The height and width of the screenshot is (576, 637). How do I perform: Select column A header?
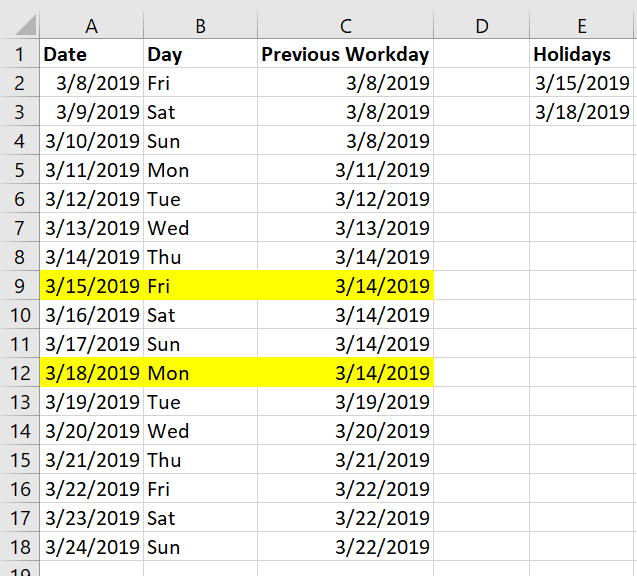click(92, 26)
